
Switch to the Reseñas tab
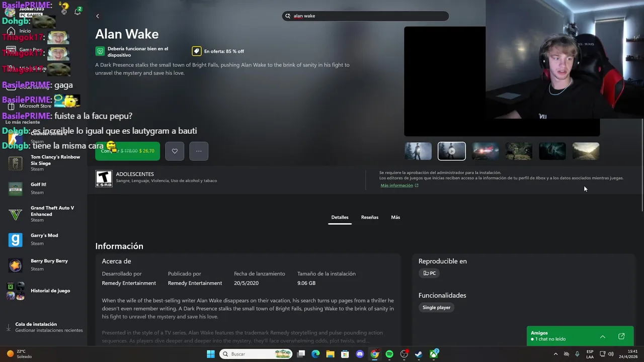[x=370, y=217]
